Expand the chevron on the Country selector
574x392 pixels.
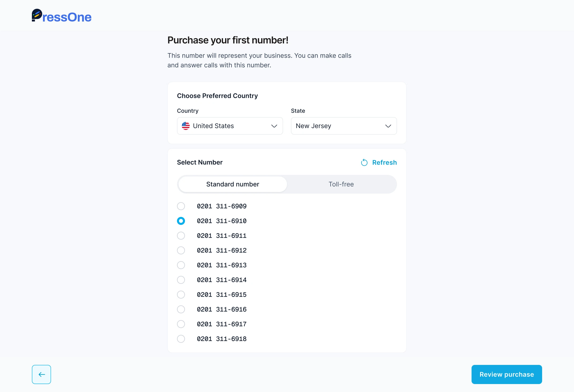274,126
